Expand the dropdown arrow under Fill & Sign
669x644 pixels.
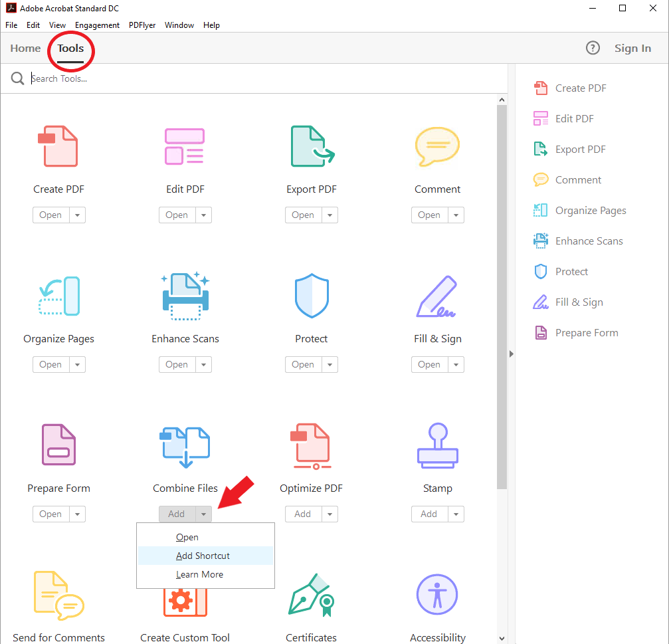click(456, 364)
